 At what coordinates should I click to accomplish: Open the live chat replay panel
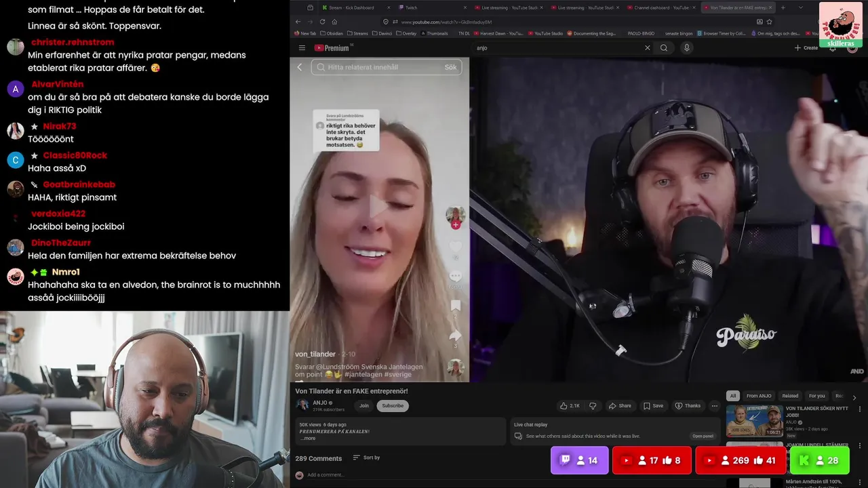703,436
